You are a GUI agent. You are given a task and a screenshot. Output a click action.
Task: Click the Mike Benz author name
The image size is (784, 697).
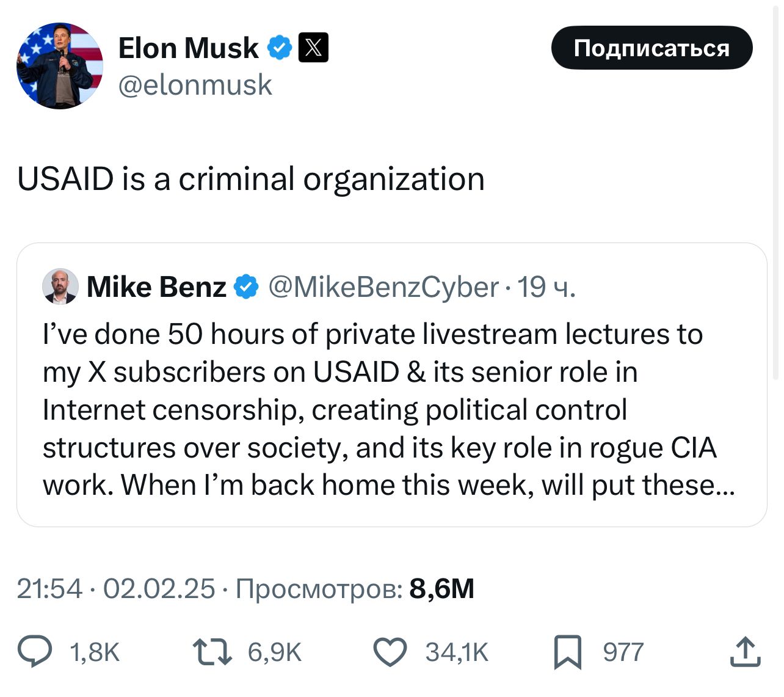click(156, 286)
